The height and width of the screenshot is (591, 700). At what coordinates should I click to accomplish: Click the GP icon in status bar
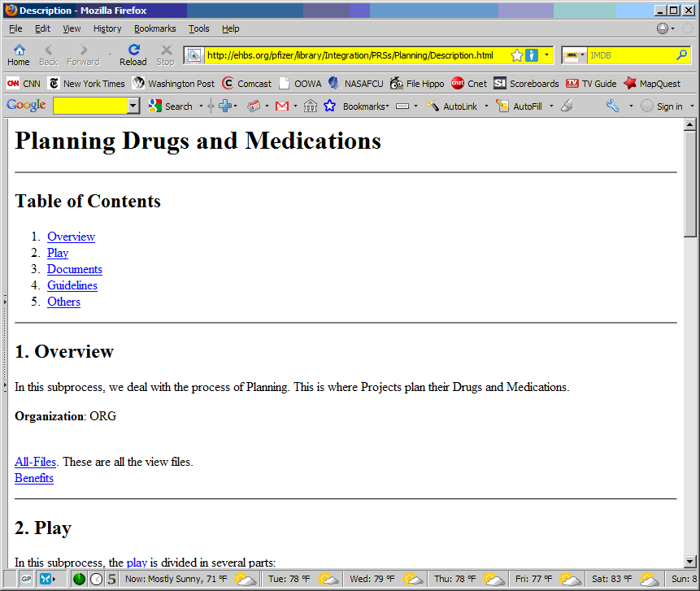pyautogui.click(x=26, y=580)
